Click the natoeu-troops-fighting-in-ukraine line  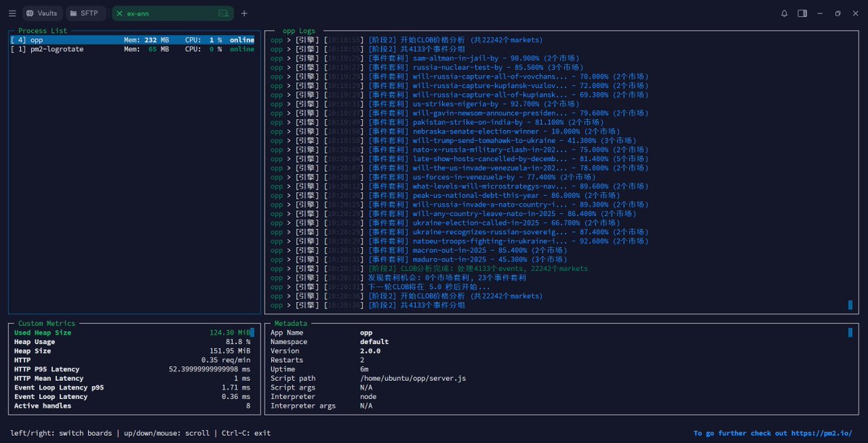tap(459, 241)
